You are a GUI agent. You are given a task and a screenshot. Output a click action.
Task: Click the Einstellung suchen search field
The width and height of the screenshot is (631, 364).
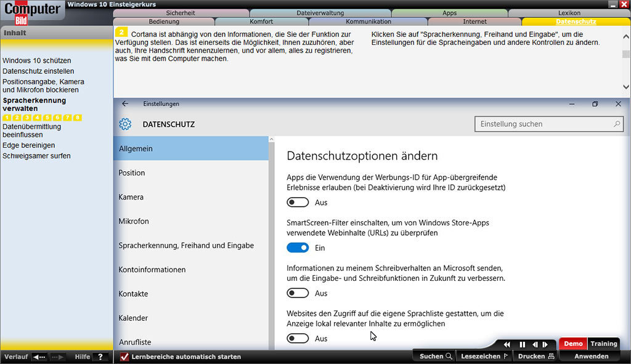(x=549, y=124)
